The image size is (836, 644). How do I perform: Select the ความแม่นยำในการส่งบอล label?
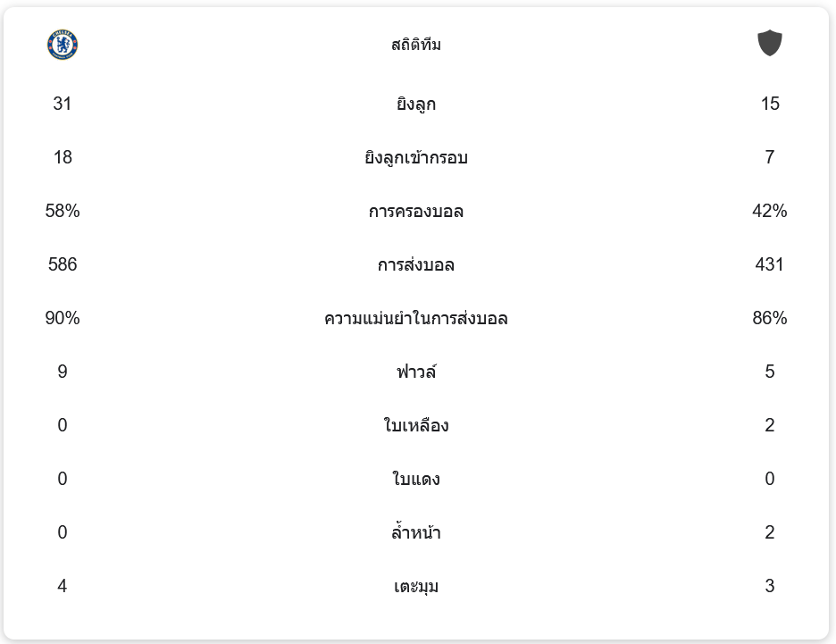[x=416, y=319]
